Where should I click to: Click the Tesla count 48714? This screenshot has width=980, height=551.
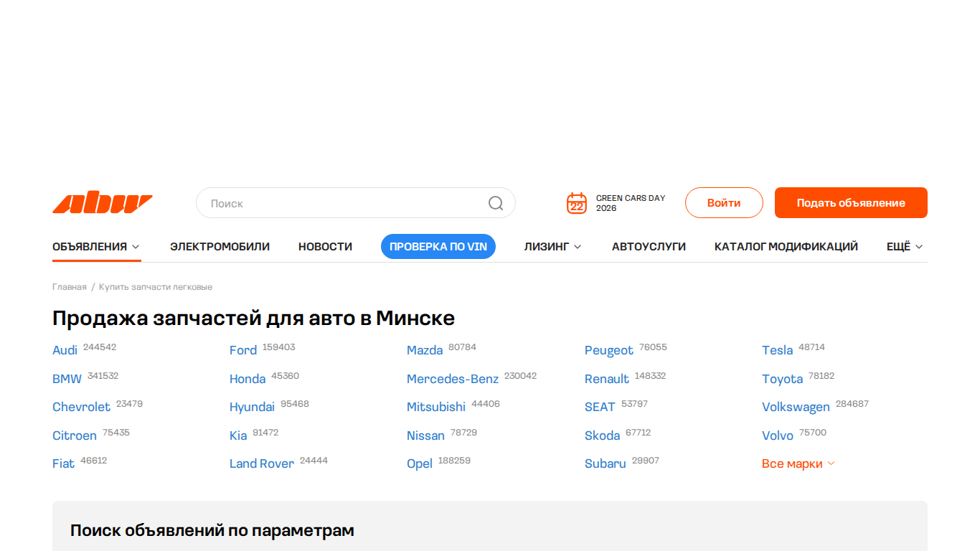811,347
